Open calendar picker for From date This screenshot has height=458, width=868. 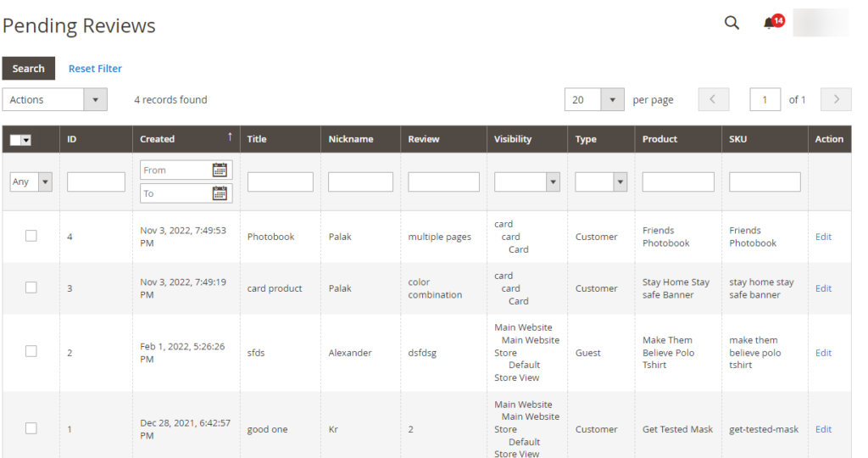point(220,170)
